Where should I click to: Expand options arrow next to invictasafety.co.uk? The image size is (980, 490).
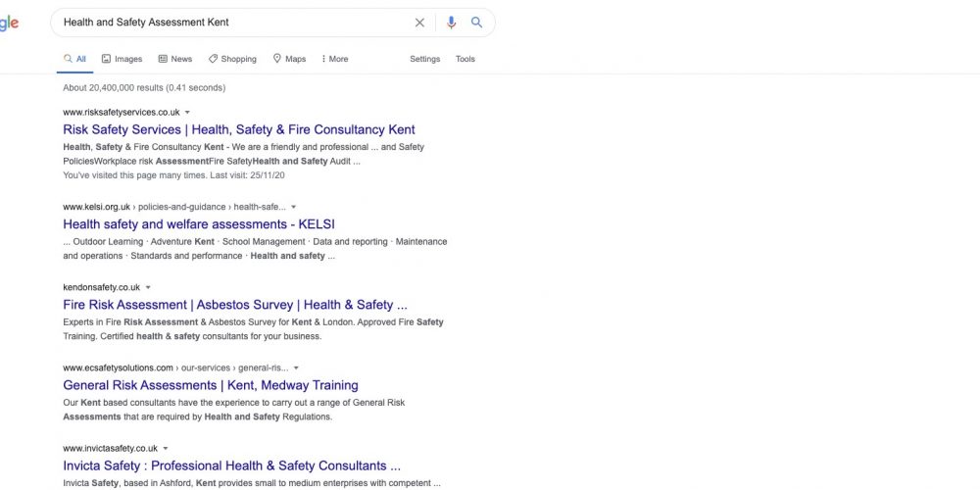point(166,449)
